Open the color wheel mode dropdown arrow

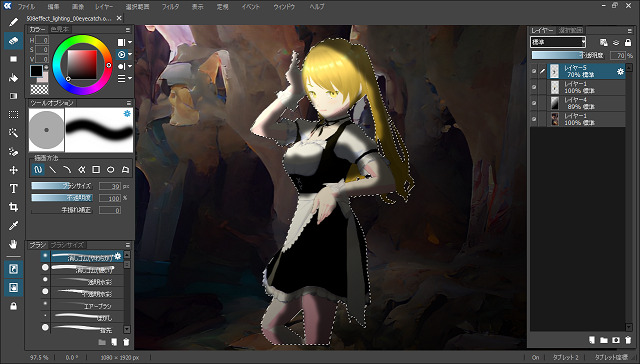pos(130,54)
